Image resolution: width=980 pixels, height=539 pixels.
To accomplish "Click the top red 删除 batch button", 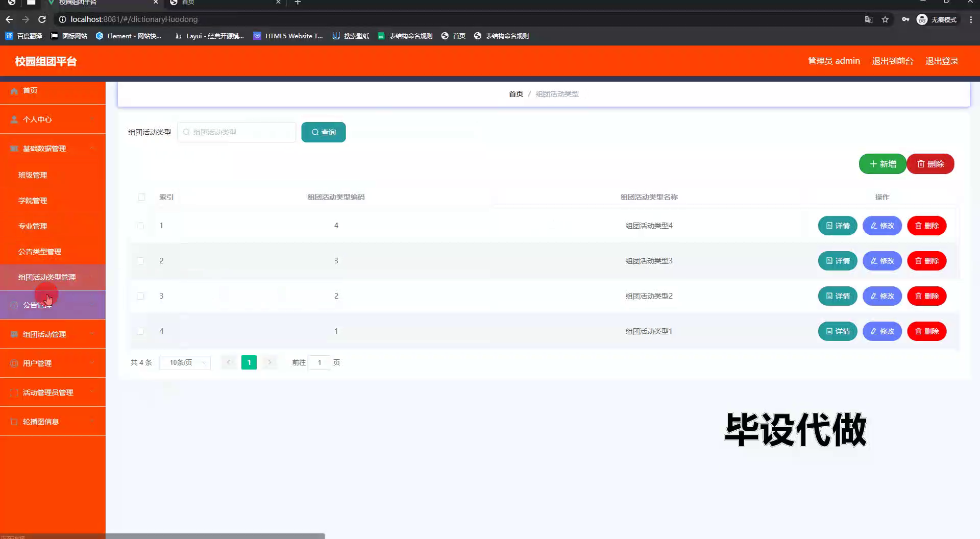I will [x=930, y=164].
